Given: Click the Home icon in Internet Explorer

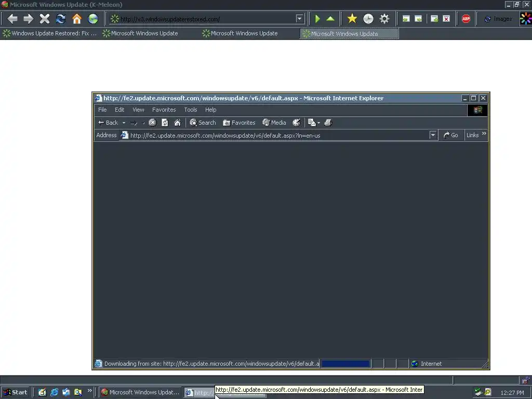Looking at the screenshot, I should pyautogui.click(x=178, y=123).
